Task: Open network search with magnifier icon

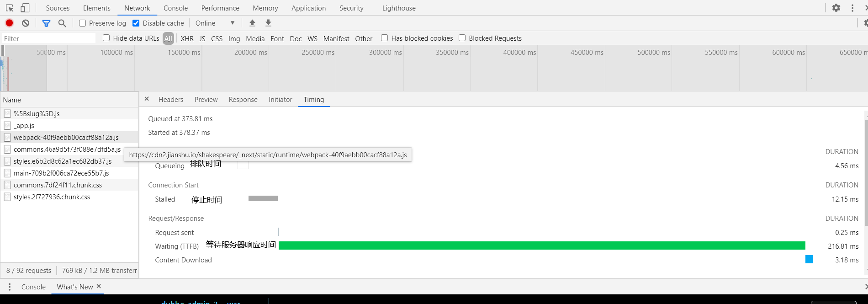Action: [62, 23]
